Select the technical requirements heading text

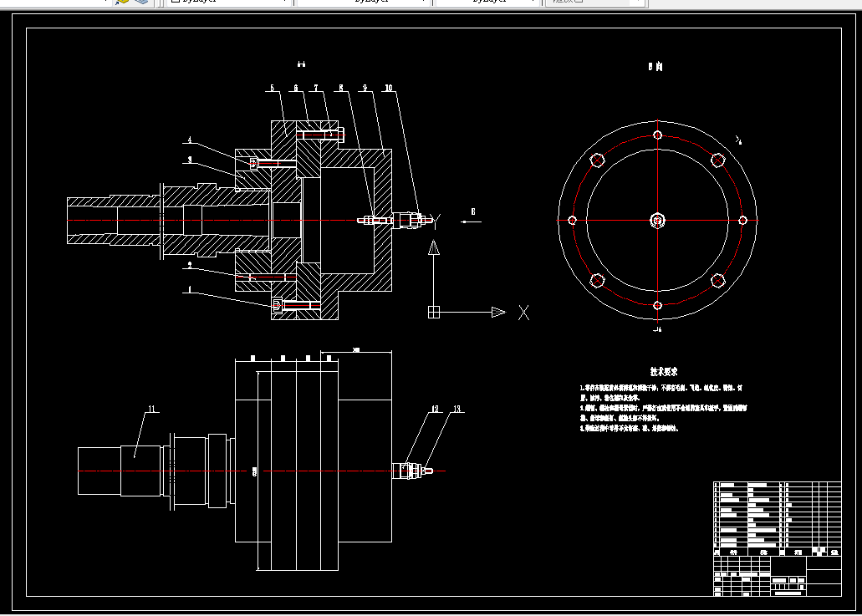[x=664, y=372]
